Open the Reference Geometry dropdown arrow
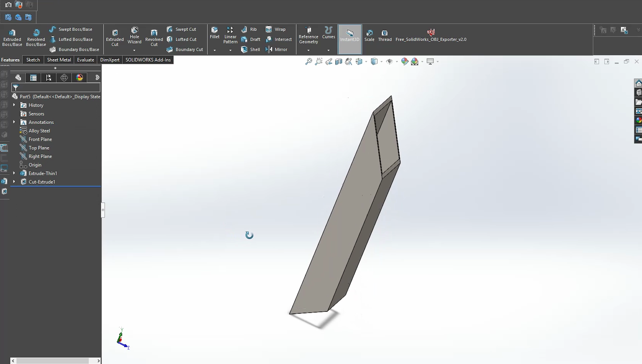Screen dimensions: 642x364 (308, 50)
